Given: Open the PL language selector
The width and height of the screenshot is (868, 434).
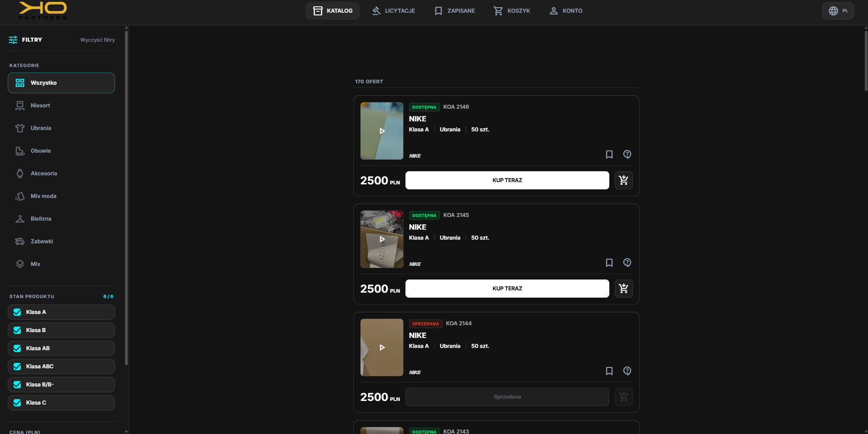Looking at the screenshot, I should [838, 11].
